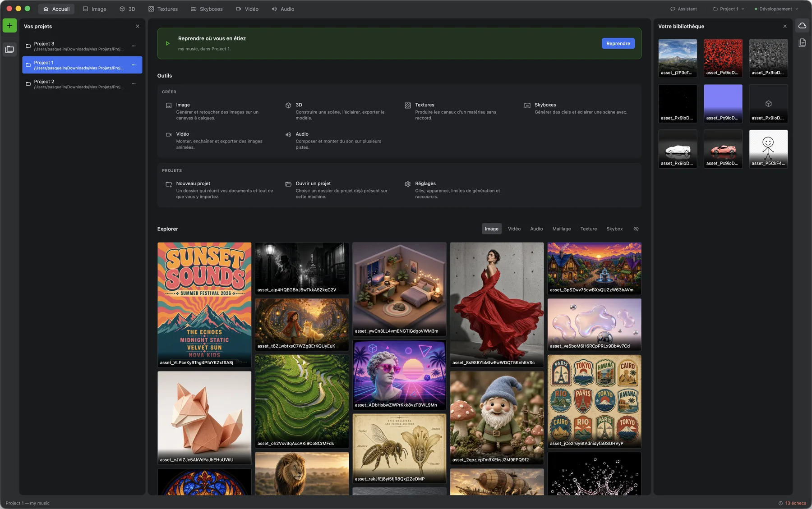This screenshot has width=812, height=509.
Task: Open the documents panel icon under the cloud
Action: [802, 43]
